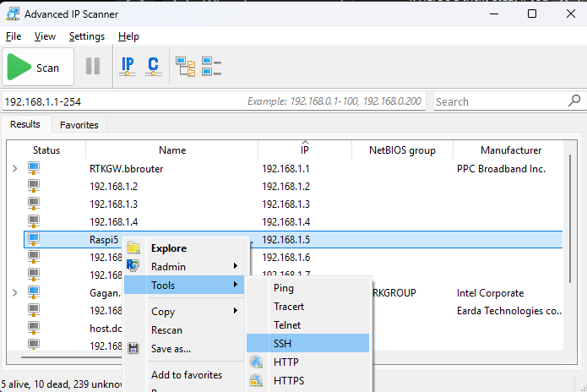587x392 pixels.
Task: Click the name cell RTKGW.bbrouter
Action: (x=127, y=169)
